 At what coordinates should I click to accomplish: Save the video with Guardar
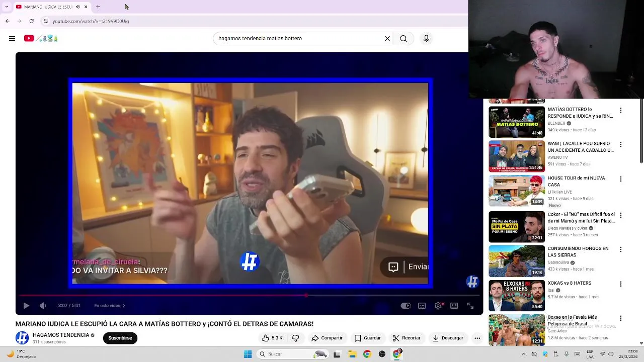pyautogui.click(x=368, y=338)
